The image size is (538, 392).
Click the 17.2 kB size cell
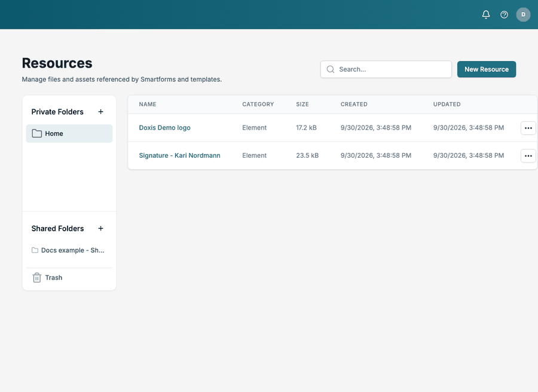(x=307, y=128)
